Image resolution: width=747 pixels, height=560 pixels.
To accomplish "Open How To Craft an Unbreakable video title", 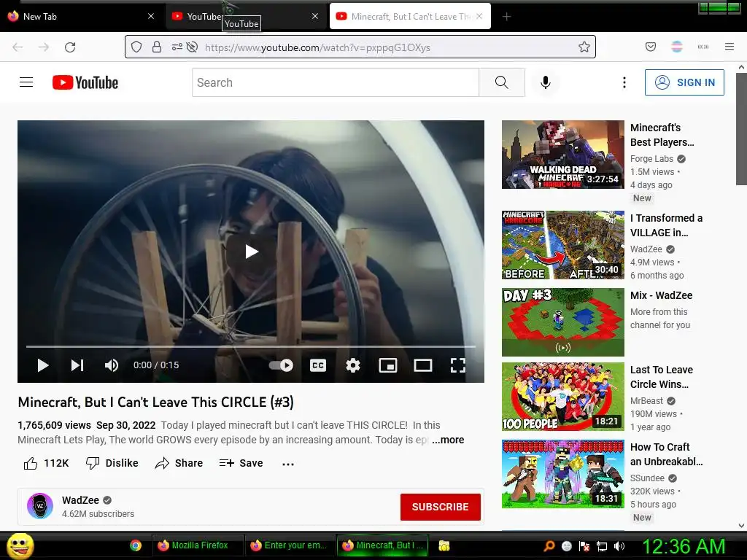I will pyautogui.click(x=666, y=454).
